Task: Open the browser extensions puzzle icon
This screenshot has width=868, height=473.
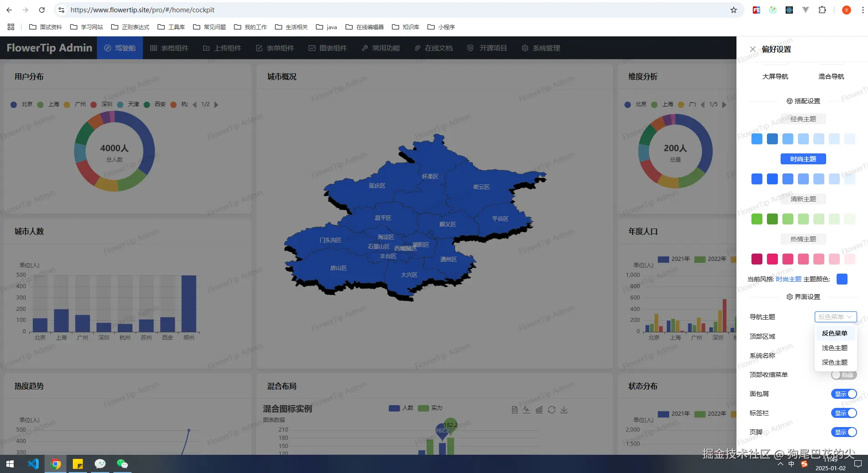Action: coord(822,10)
